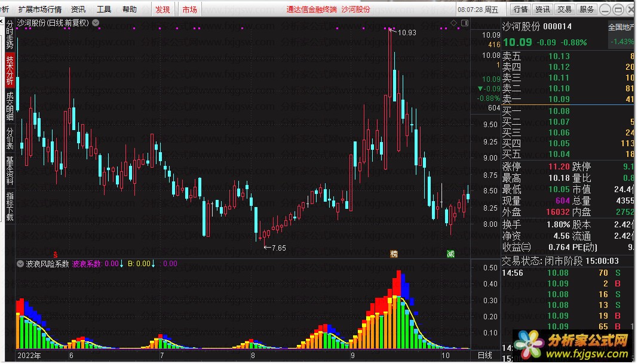638x364 pixels.
Task: Click the 全国地产 sector link
Action: (x=621, y=27)
